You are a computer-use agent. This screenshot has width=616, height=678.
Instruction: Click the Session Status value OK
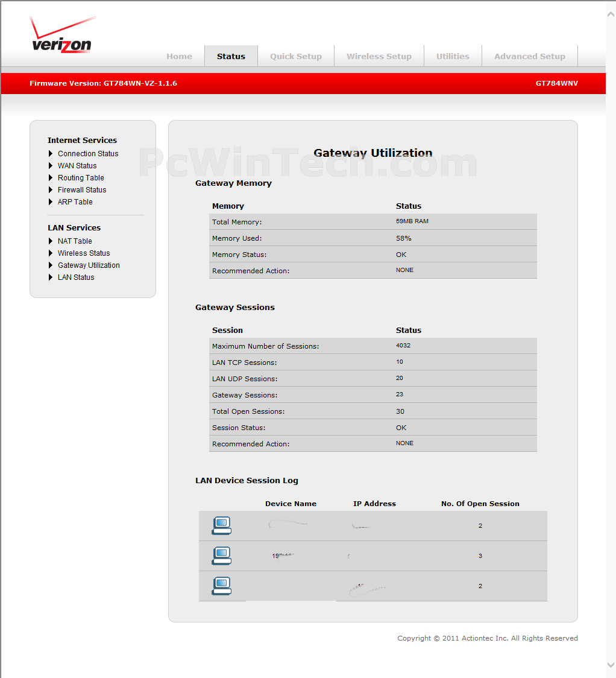coord(401,428)
